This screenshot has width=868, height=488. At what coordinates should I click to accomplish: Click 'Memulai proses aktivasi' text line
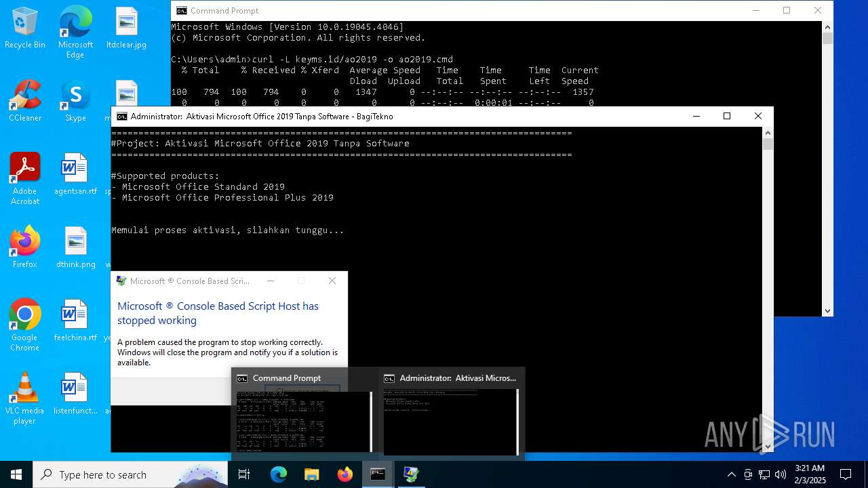click(228, 230)
